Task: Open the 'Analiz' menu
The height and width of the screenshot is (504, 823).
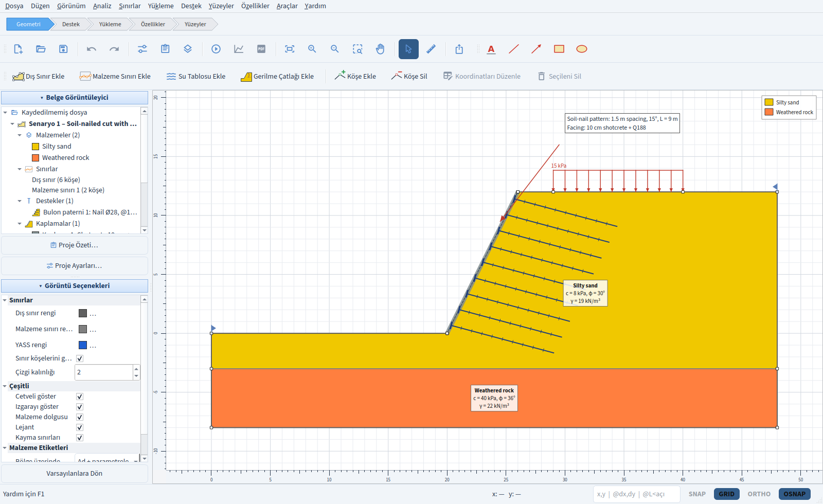Action: [x=102, y=6]
